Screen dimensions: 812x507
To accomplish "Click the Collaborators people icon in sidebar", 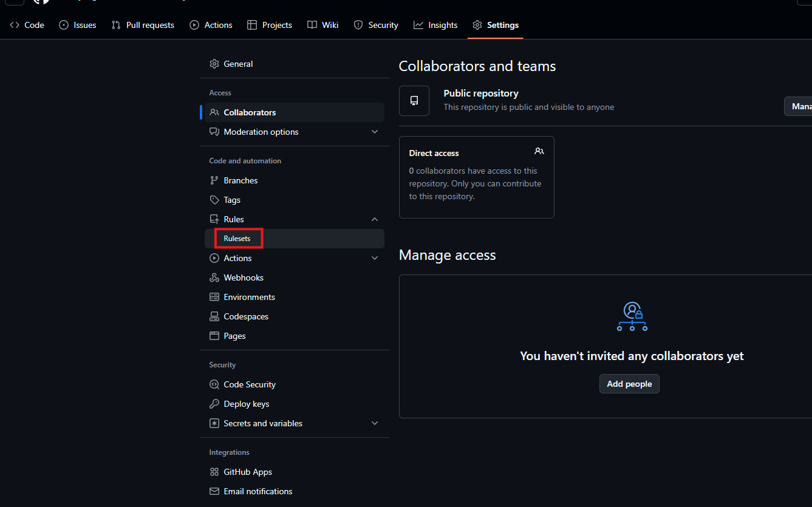I will coord(214,112).
